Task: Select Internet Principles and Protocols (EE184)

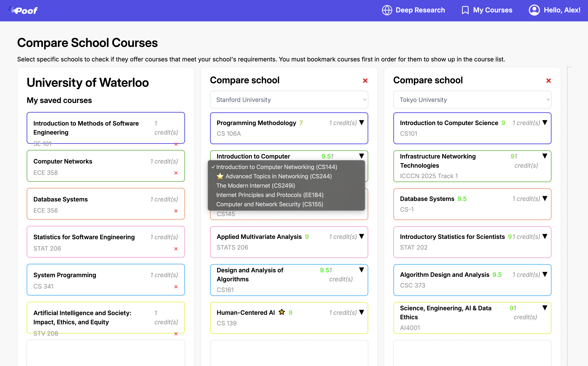Action: tap(270, 195)
